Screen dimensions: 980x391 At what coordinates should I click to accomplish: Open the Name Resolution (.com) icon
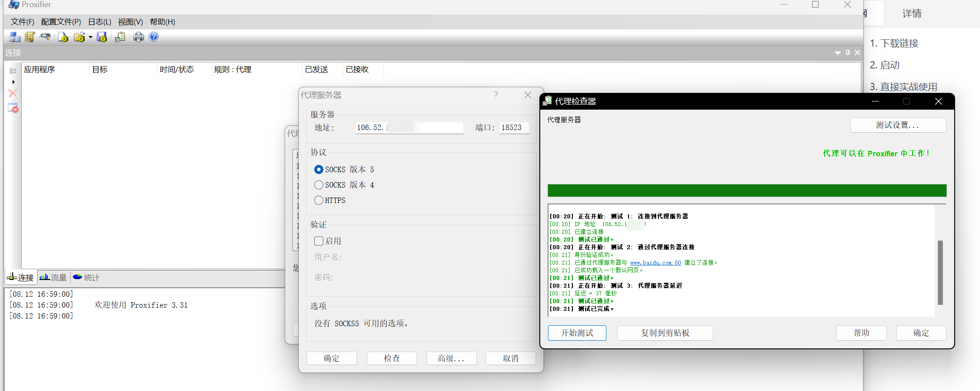(45, 37)
